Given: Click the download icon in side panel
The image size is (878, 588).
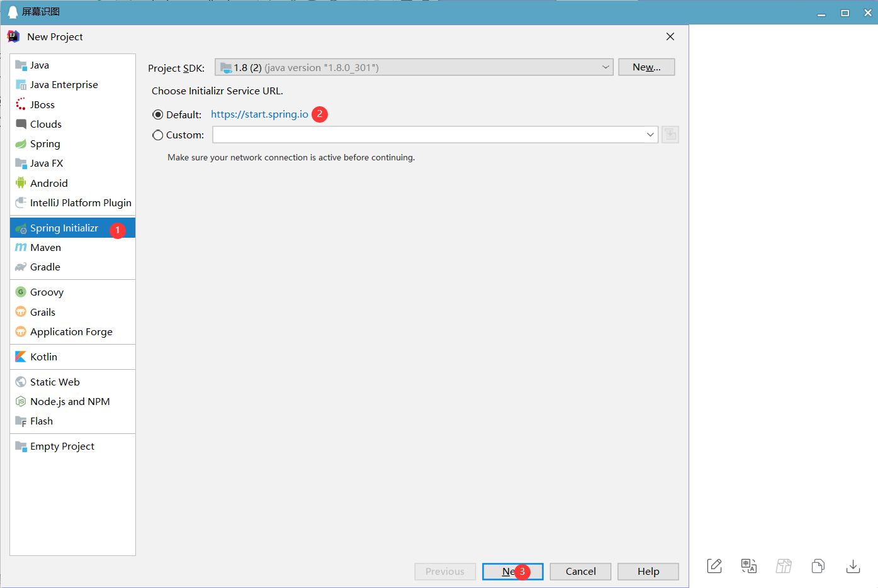Looking at the screenshot, I should [853, 566].
